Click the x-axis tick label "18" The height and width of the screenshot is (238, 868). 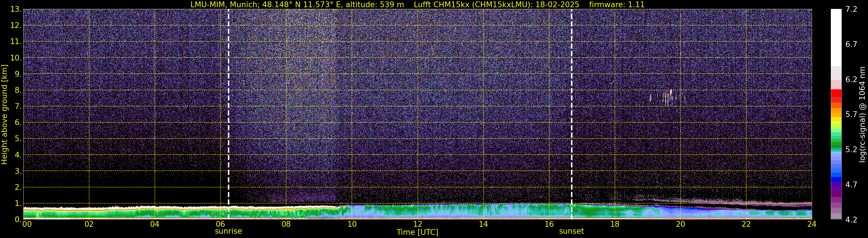[614, 224]
